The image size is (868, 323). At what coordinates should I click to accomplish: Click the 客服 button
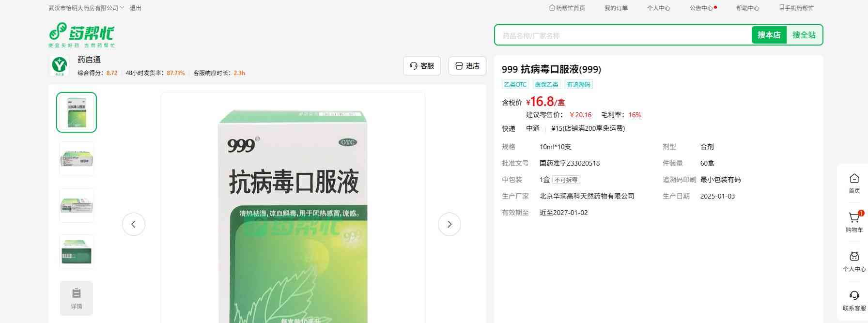coord(421,66)
